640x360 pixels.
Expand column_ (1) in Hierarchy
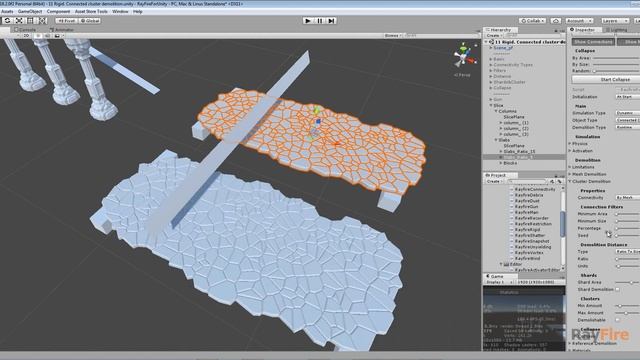(x=501, y=122)
